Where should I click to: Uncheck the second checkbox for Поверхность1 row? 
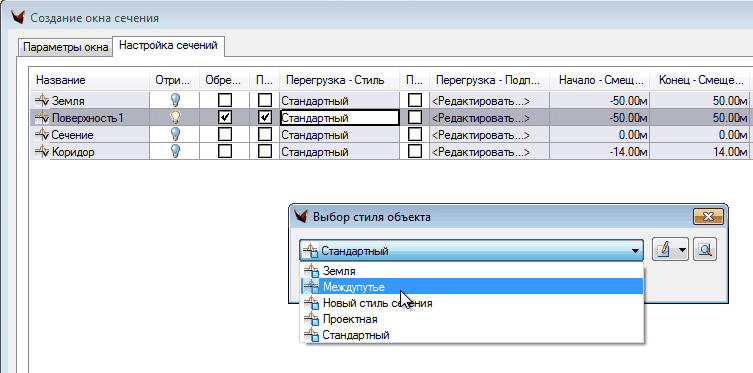point(265,118)
